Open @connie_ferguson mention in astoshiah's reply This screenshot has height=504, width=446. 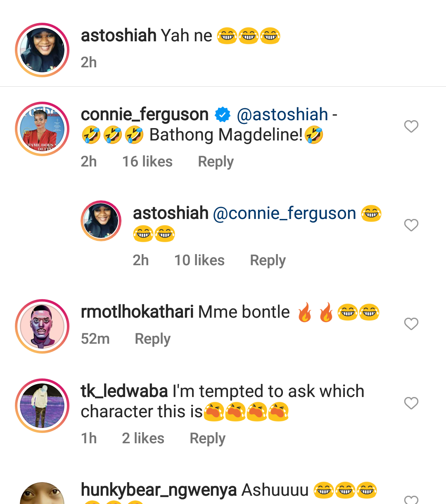[285, 213]
